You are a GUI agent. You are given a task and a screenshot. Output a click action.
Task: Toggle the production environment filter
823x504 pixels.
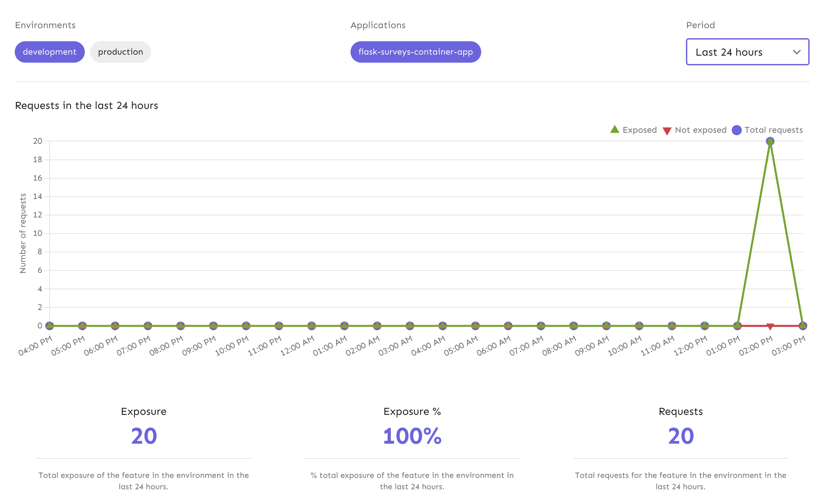(x=121, y=52)
